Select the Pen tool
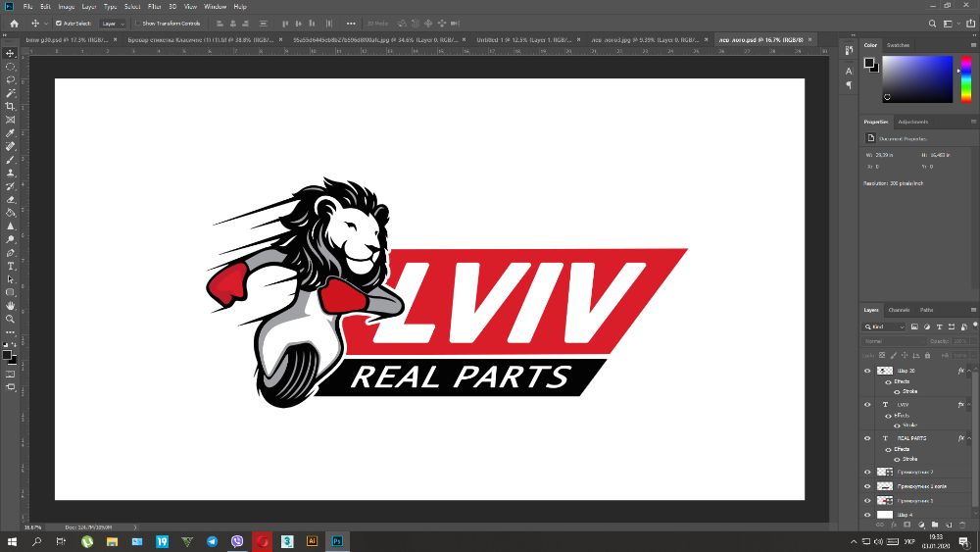 click(x=10, y=253)
